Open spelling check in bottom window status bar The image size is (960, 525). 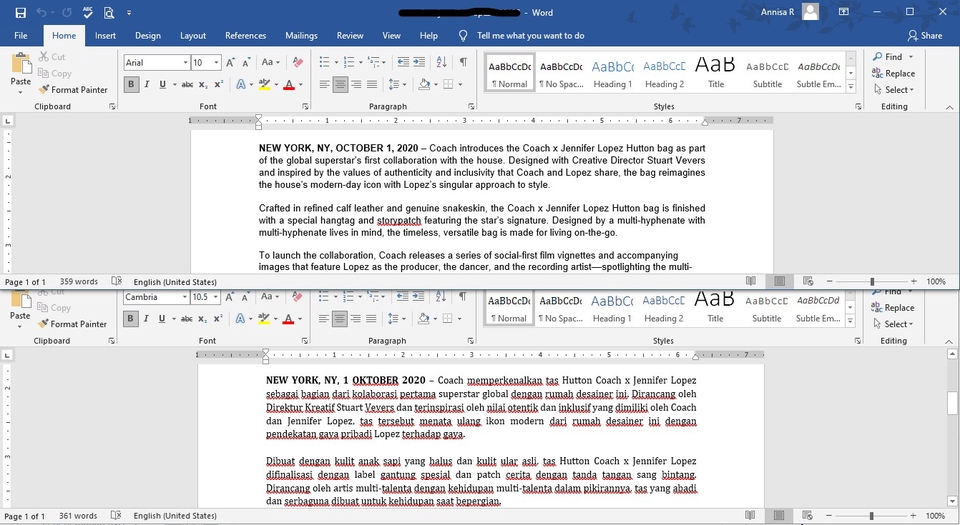pos(116,515)
